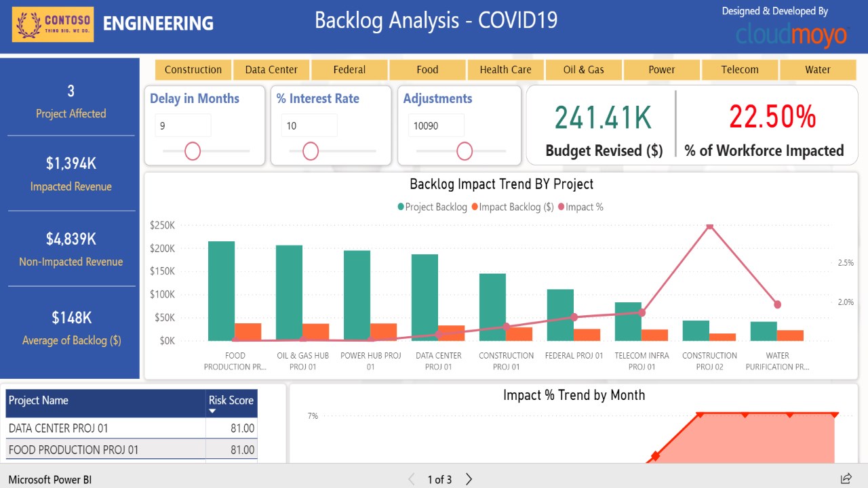
Task: Select Food Production orange impact bar
Action: click(x=248, y=332)
